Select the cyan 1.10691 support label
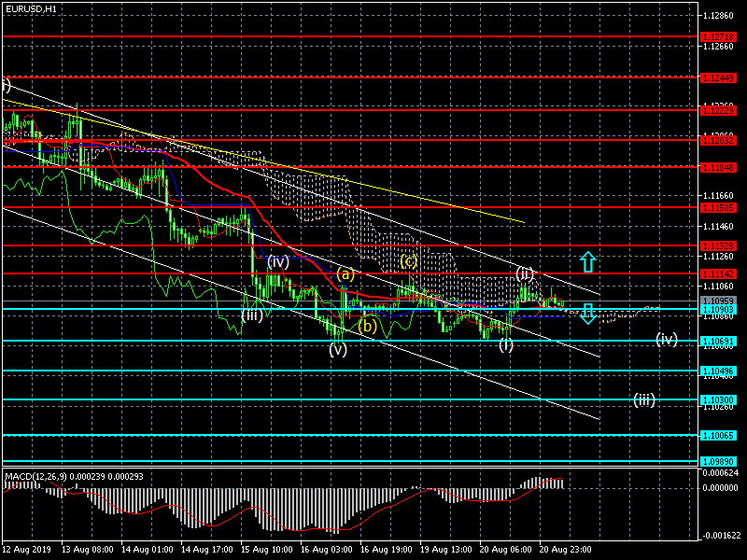 point(718,341)
